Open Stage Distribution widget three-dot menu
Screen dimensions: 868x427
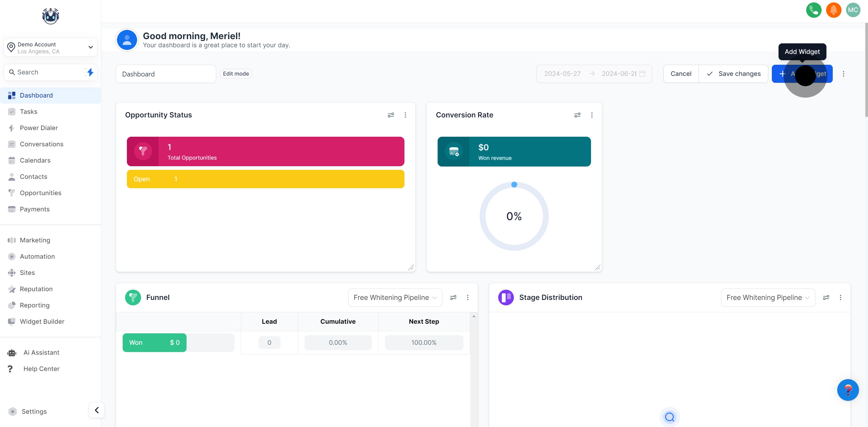point(840,297)
